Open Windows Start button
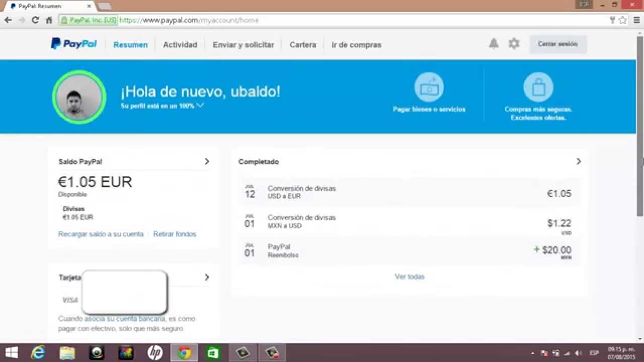 12,353
